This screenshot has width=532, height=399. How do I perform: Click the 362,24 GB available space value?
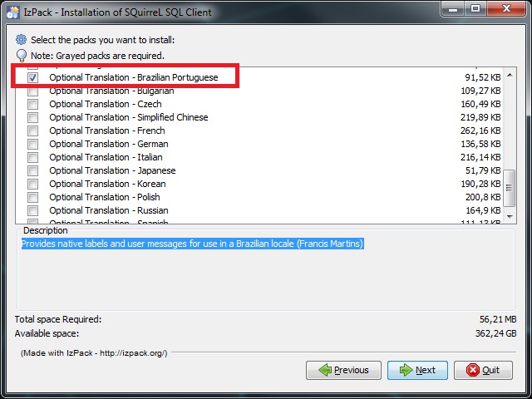pyautogui.click(x=495, y=333)
